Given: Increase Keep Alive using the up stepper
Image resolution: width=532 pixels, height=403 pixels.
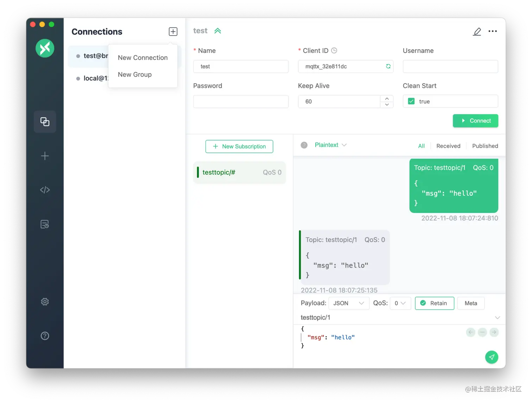Looking at the screenshot, I should click(386, 99).
